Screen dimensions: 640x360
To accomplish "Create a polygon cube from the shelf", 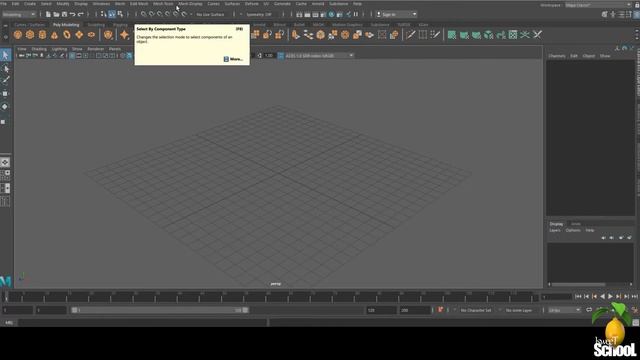I will pyautogui.click(x=30, y=35).
